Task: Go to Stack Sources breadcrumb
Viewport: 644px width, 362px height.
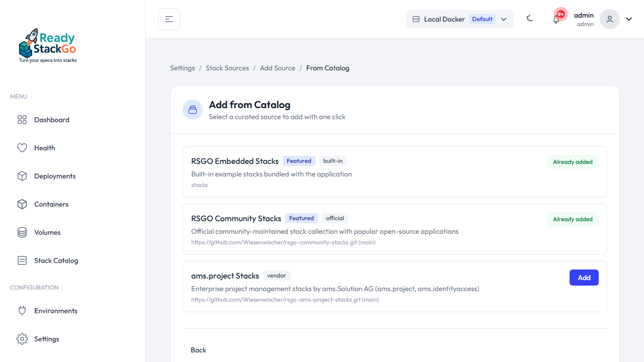Action: [x=227, y=68]
